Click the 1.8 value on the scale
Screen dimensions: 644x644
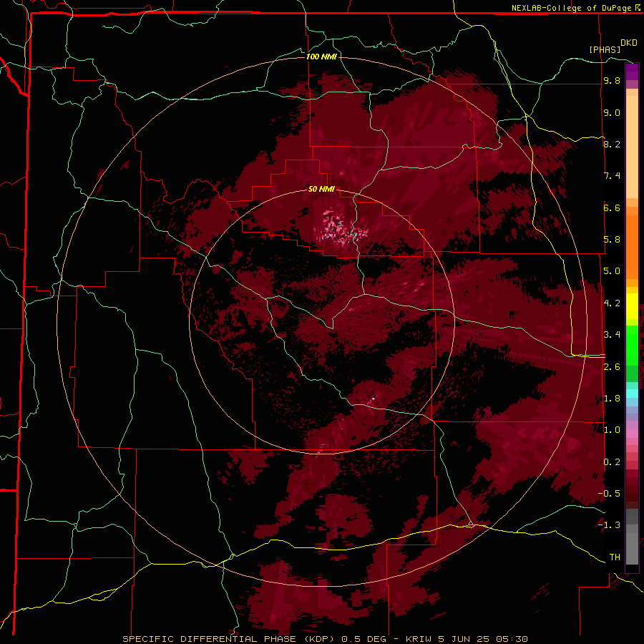pos(612,399)
